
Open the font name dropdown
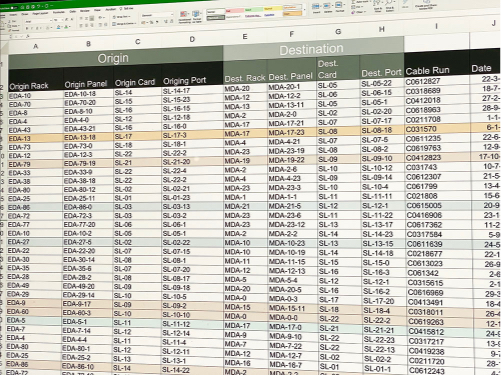click(51, 21)
